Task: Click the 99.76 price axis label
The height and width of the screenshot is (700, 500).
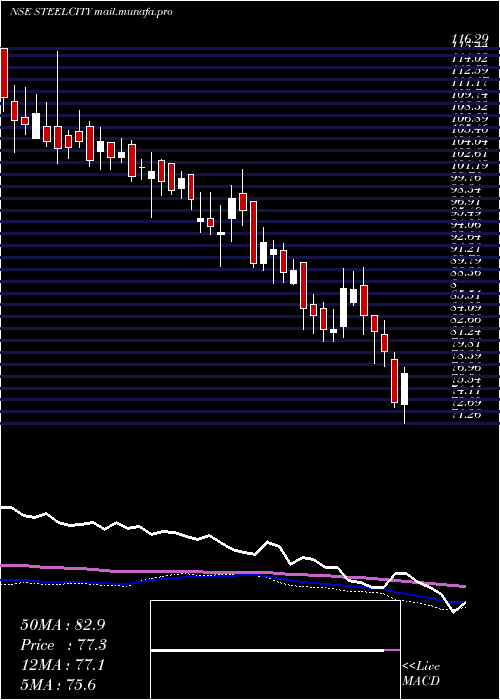Action: [468, 179]
